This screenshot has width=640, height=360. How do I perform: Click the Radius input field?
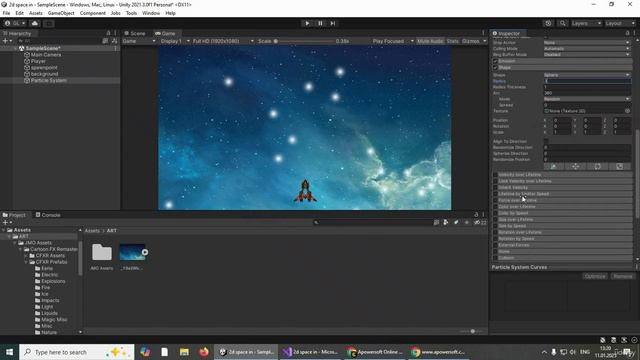(x=587, y=81)
